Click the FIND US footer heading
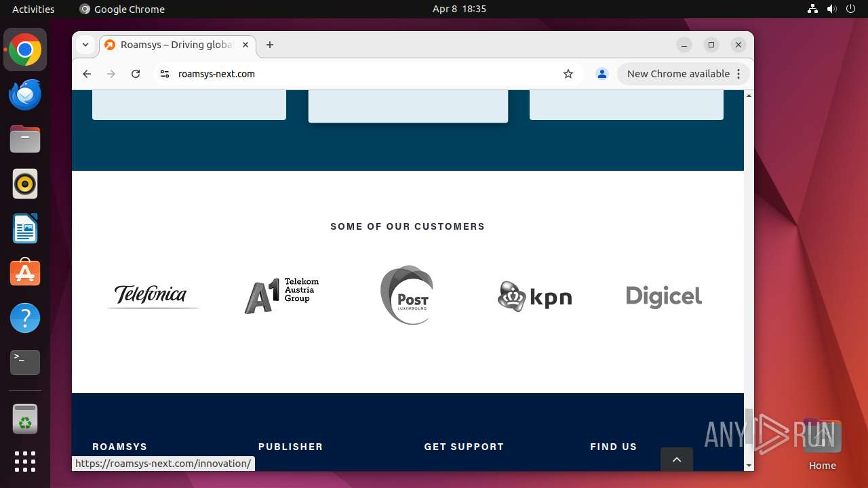This screenshot has height=488, width=868. 614,447
